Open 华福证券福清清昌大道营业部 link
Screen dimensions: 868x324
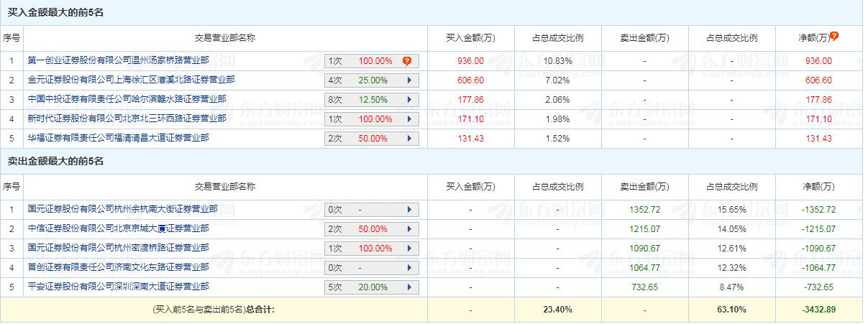118,138
